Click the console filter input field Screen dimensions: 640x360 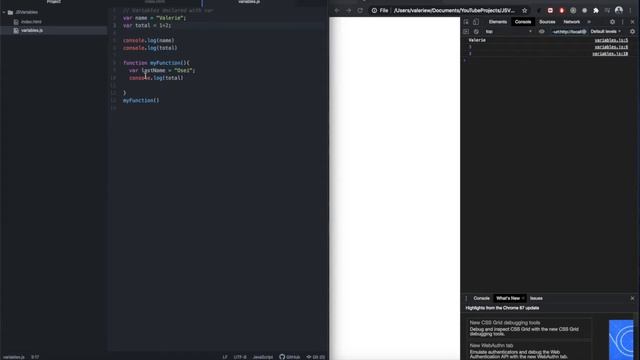pyautogui.click(x=569, y=31)
